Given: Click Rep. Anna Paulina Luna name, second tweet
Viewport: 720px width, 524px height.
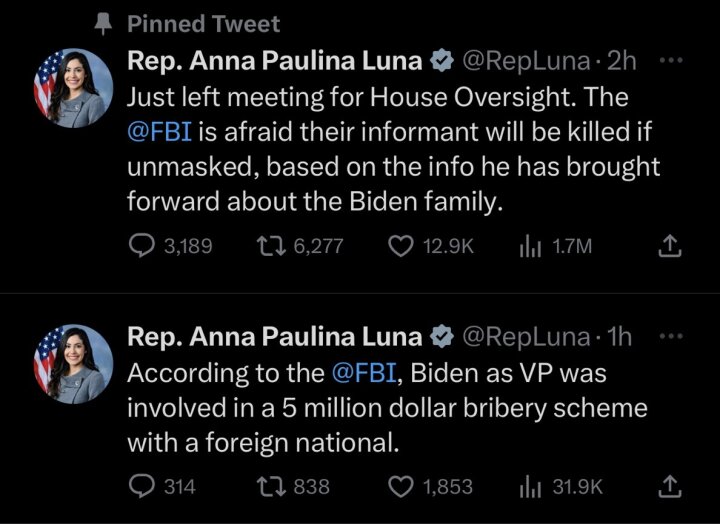Looking at the screenshot, I should tap(275, 337).
